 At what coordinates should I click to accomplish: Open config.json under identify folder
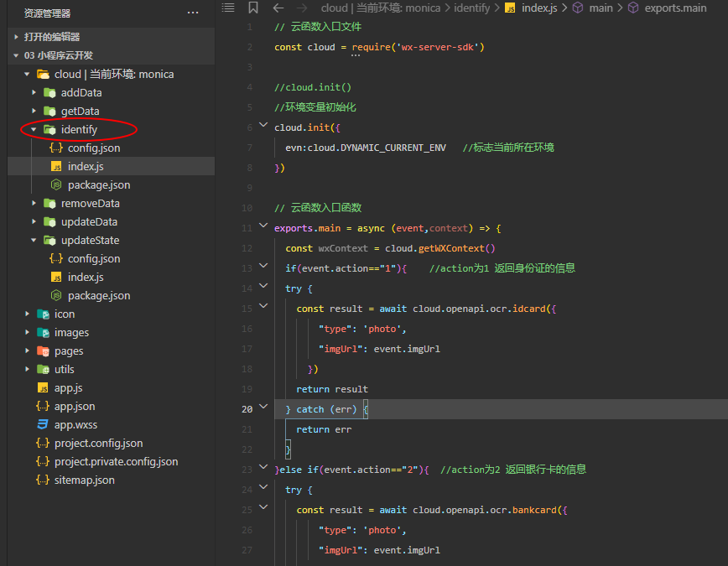[x=111, y=148]
